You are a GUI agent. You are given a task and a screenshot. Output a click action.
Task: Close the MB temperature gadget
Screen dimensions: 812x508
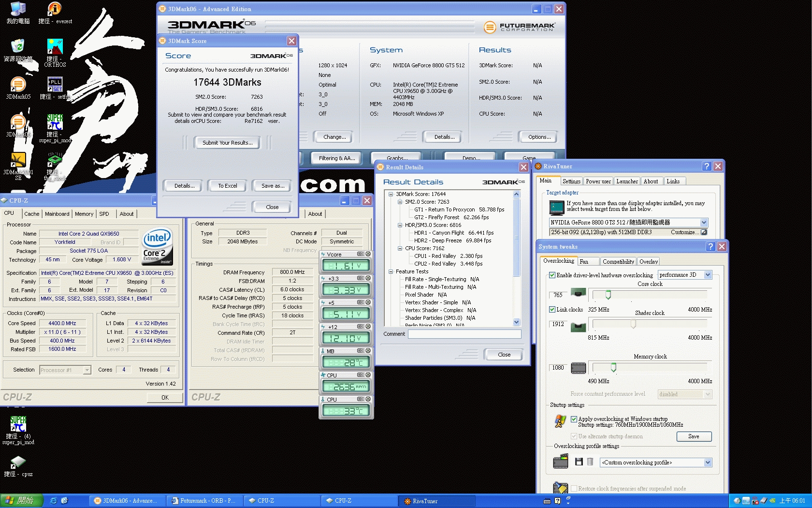pos(368,351)
